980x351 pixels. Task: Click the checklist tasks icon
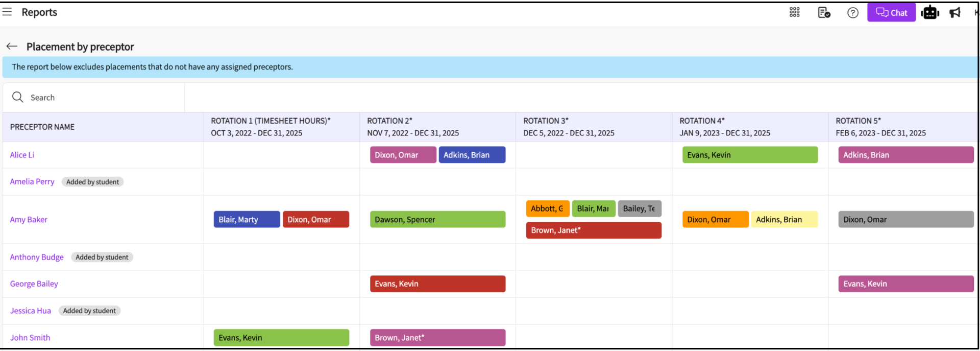(x=824, y=12)
